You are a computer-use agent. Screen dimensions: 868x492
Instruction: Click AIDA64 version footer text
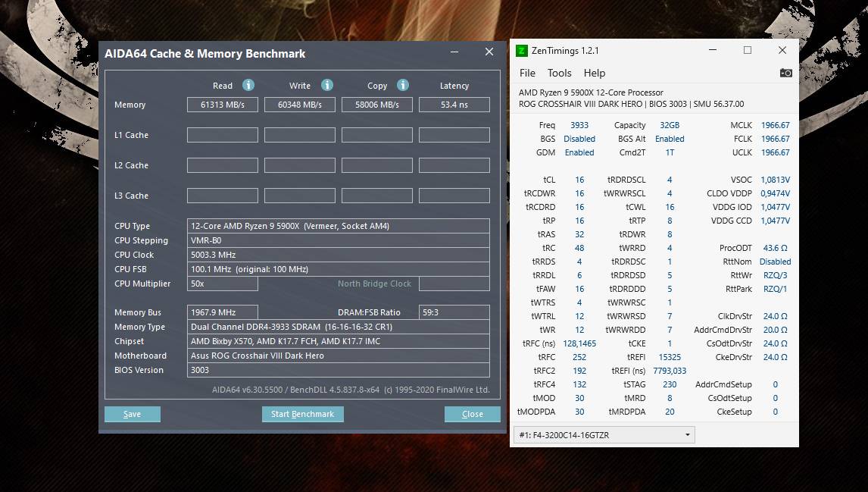pos(351,390)
